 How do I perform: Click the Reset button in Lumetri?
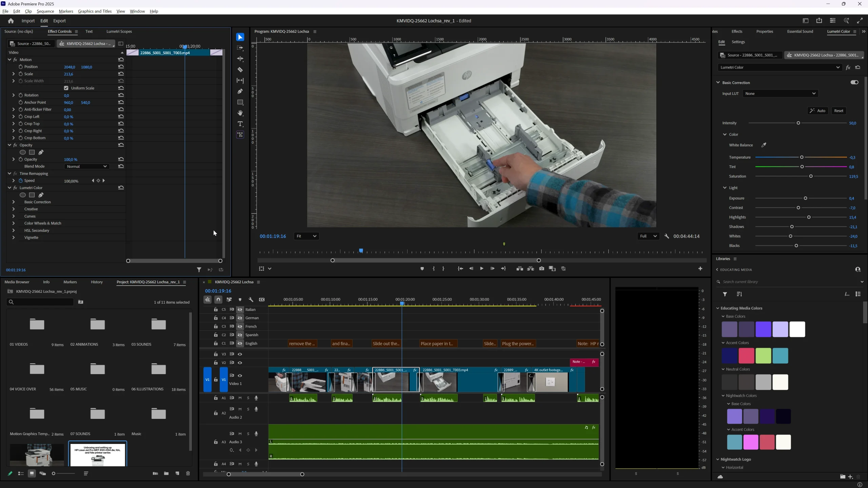pyautogui.click(x=839, y=111)
